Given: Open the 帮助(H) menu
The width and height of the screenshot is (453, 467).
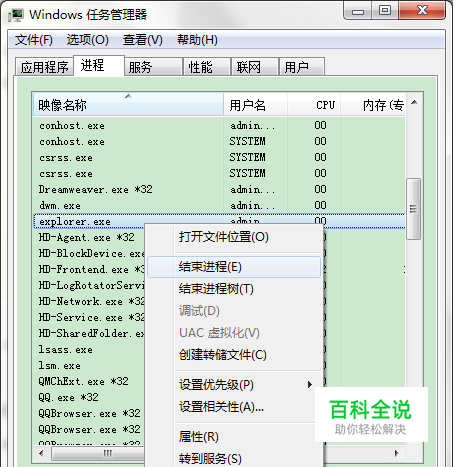Looking at the screenshot, I should pos(197,40).
